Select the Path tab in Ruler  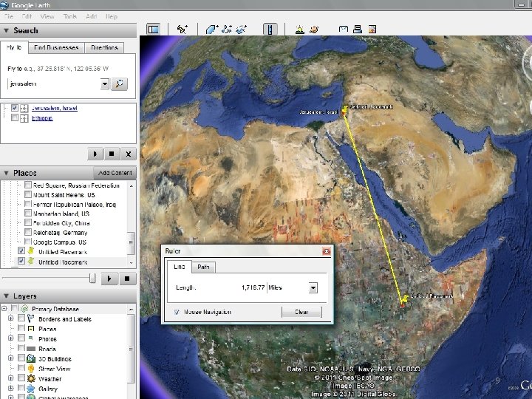(203, 267)
